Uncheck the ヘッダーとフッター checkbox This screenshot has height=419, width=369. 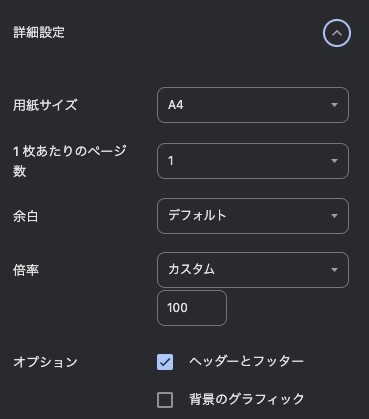point(165,362)
